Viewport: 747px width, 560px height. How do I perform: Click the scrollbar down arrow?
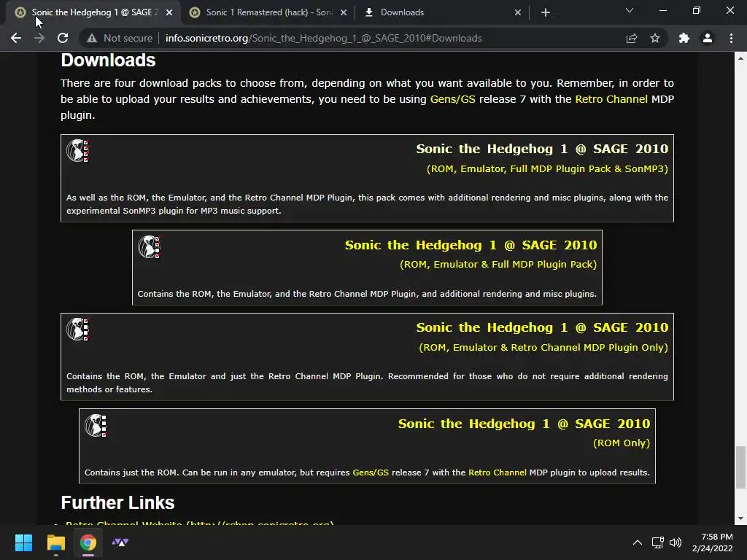(740, 518)
